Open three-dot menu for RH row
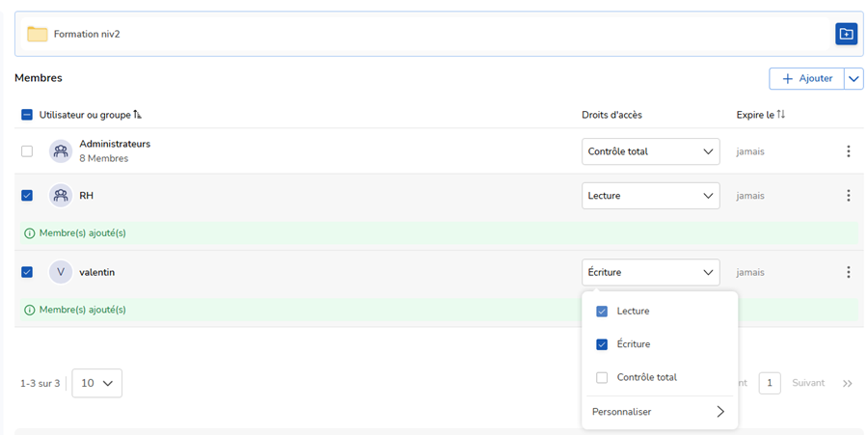The width and height of the screenshot is (868, 435). pyautogui.click(x=848, y=196)
